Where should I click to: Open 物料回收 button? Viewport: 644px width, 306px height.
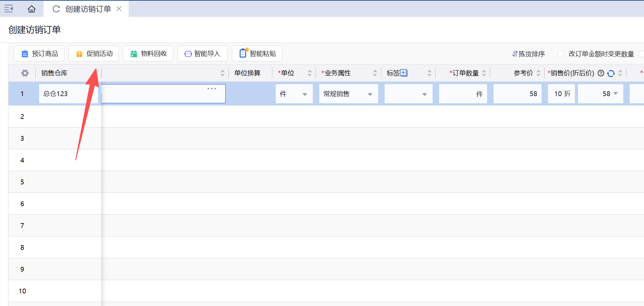[x=148, y=53]
